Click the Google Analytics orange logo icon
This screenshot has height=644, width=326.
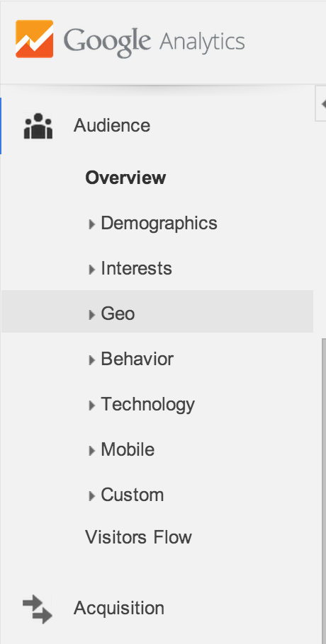coord(35,39)
